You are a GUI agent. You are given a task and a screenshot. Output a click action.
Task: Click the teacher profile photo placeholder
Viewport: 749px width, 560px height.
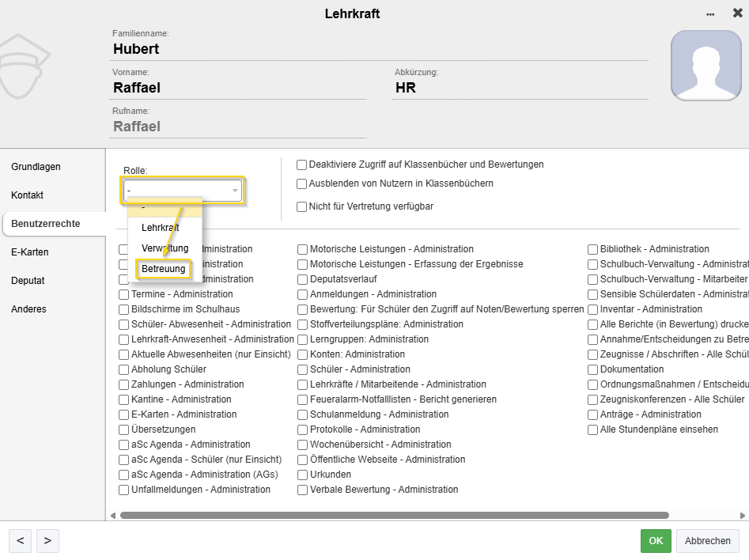[705, 66]
